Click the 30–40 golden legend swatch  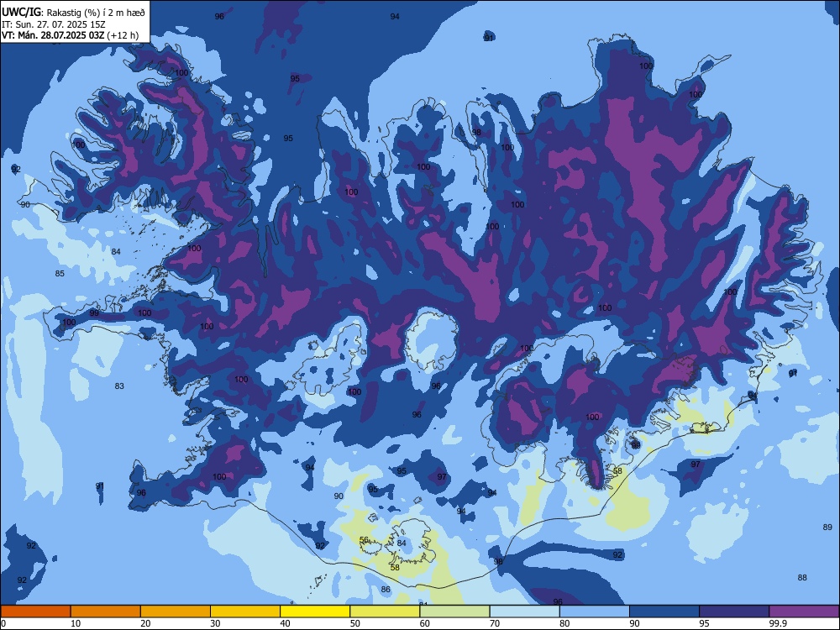pyautogui.click(x=244, y=612)
